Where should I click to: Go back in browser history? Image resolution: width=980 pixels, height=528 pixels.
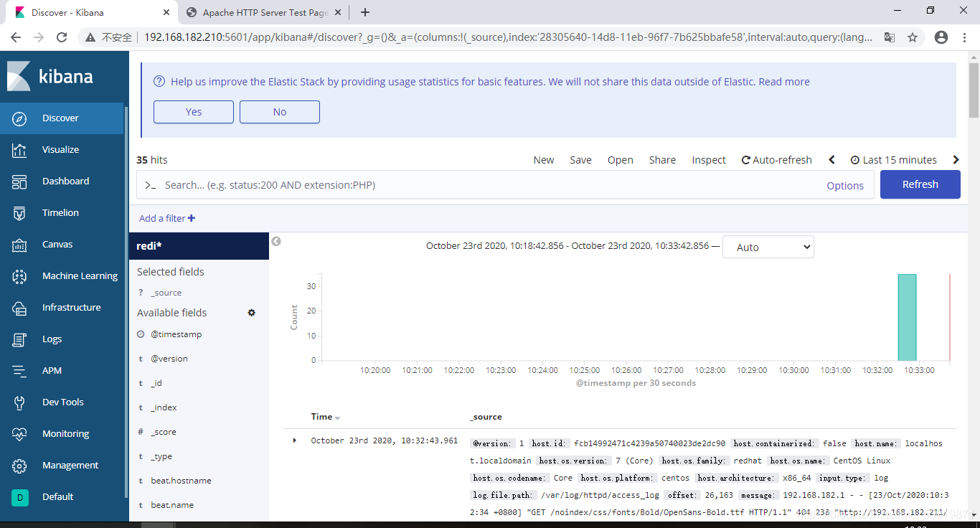tap(16, 37)
